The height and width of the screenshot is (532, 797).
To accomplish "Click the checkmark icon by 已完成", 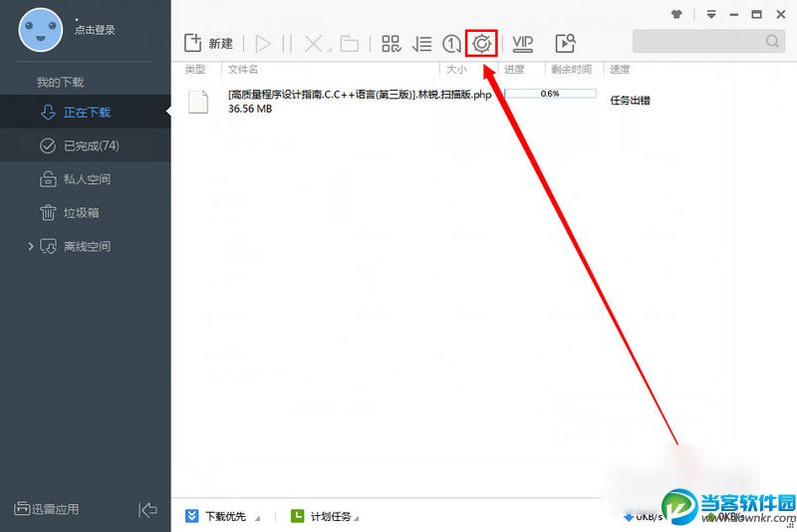I will tap(48, 145).
